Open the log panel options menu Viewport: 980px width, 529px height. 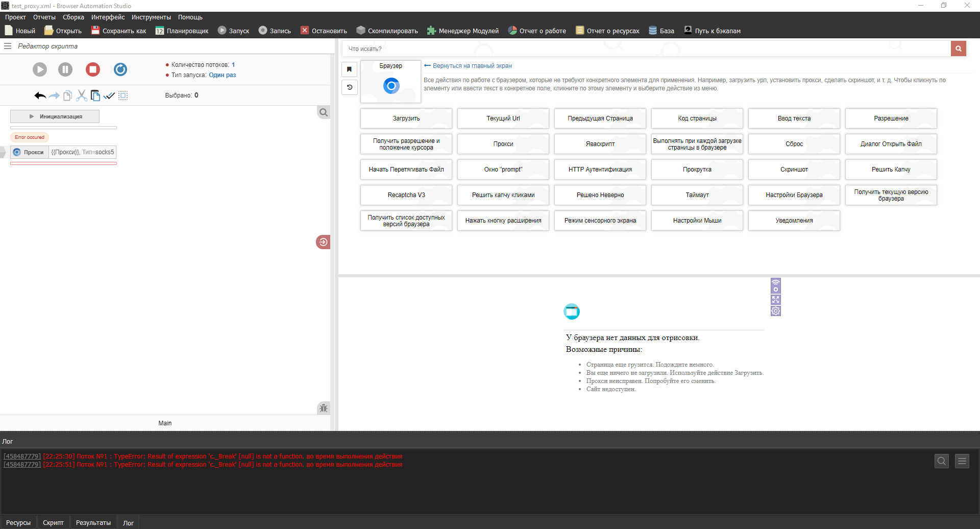962,461
